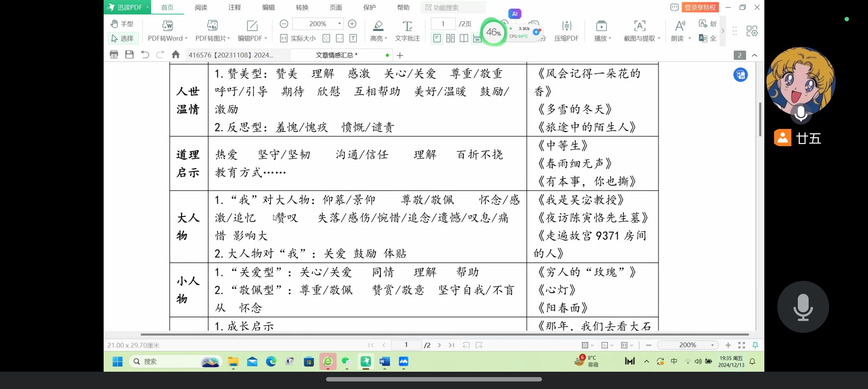Click the page number field in status bar

tap(406, 345)
